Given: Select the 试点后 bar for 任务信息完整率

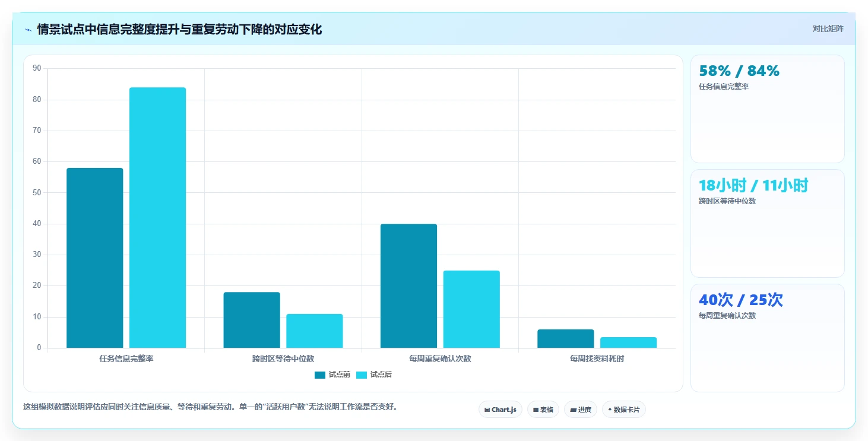Looking at the screenshot, I should pyautogui.click(x=157, y=218).
